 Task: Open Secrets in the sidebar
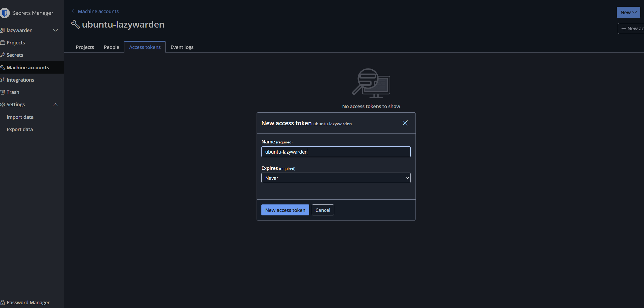pyautogui.click(x=15, y=55)
